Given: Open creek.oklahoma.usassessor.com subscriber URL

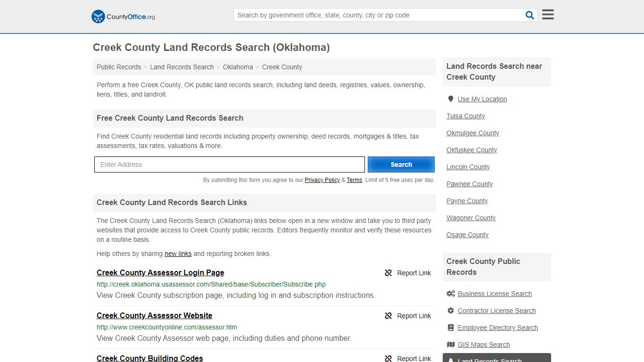Looking at the screenshot, I should (211, 284).
